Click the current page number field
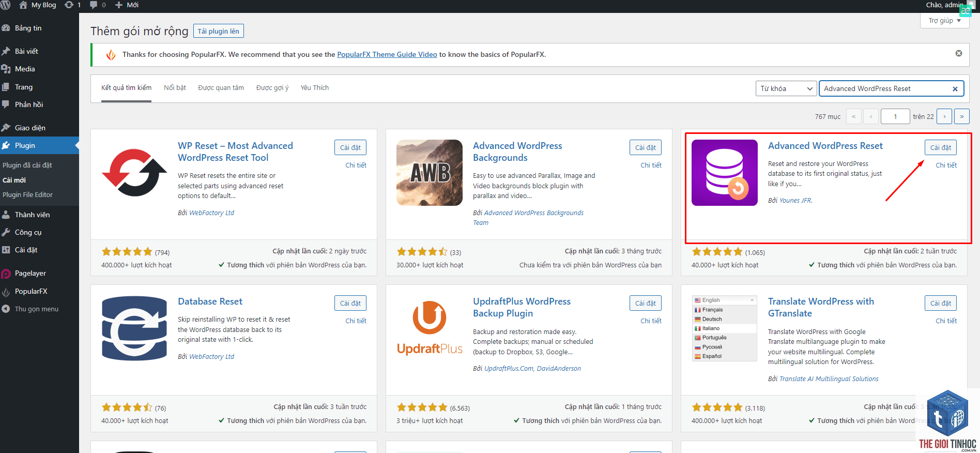 895,116
